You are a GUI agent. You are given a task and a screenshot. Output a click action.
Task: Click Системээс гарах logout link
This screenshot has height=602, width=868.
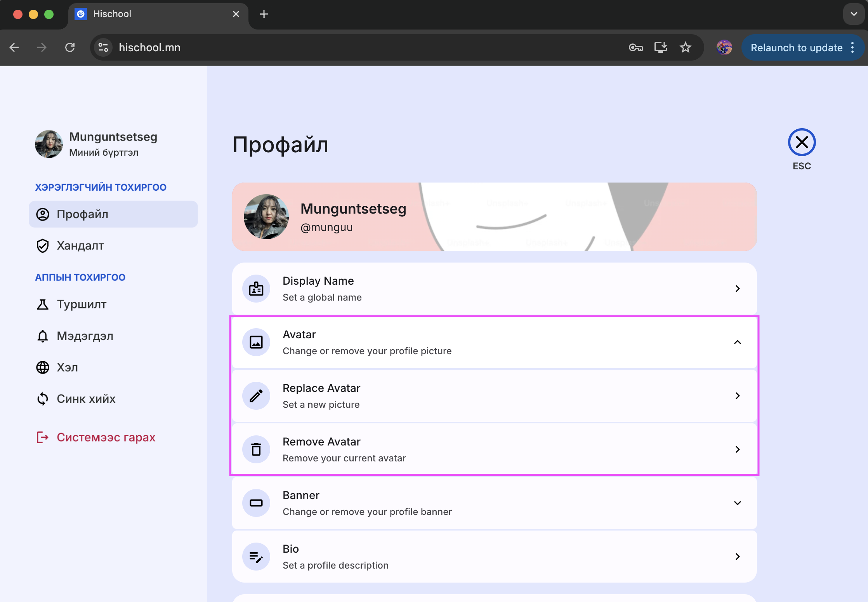pyautogui.click(x=106, y=437)
